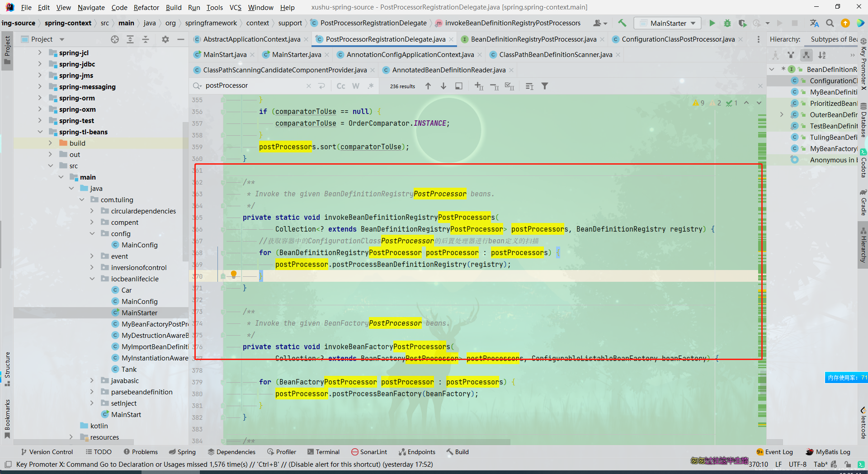
Task: Expand the spring-jcl module
Action: coord(40,53)
